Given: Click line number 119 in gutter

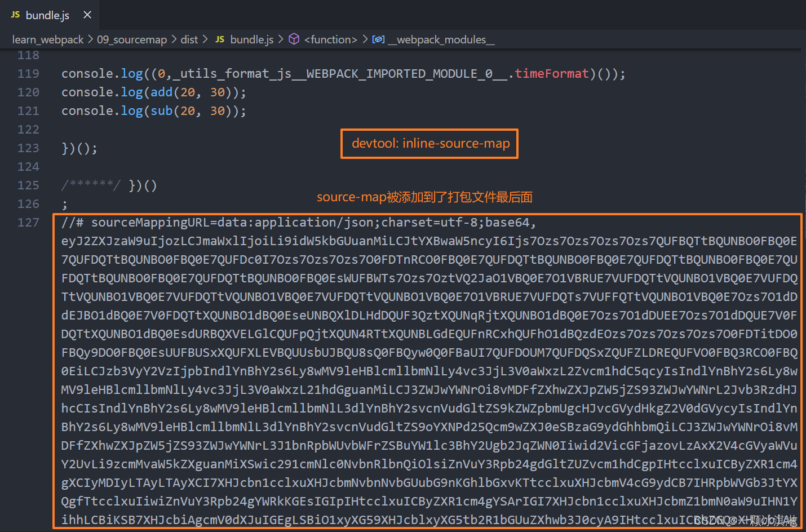Looking at the screenshot, I should click(x=28, y=74).
